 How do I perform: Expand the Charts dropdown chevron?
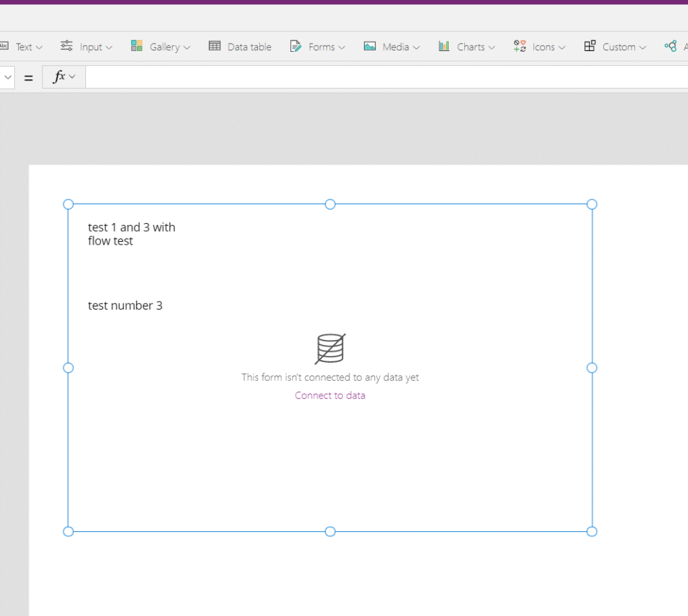coord(492,48)
